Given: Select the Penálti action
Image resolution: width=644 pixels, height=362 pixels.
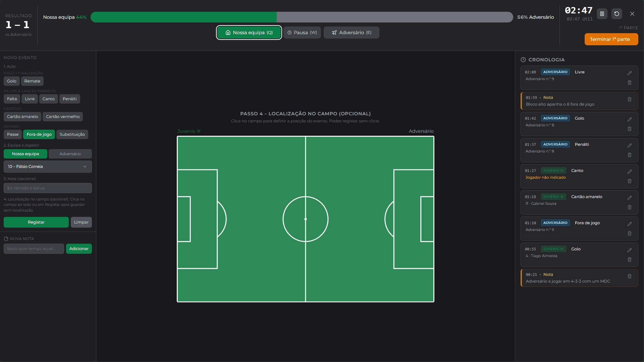Looking at the screenshot, I should click(x=70, y=99).
